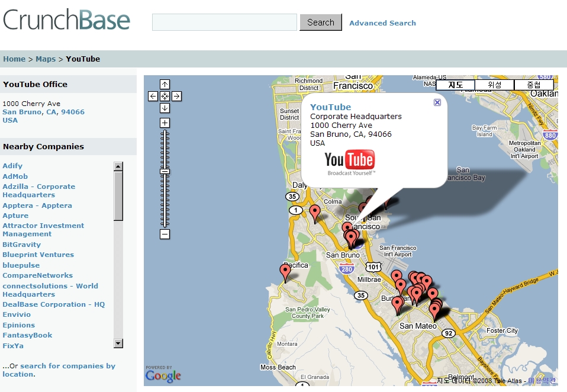Open the YouTube title link in info bubble

click(330, 107)
